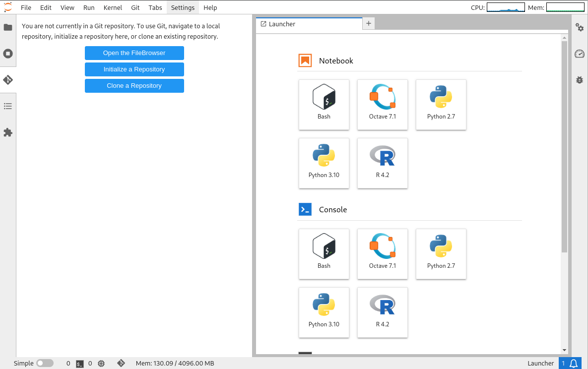Click the Git icon in status bar

coord(121,363)
